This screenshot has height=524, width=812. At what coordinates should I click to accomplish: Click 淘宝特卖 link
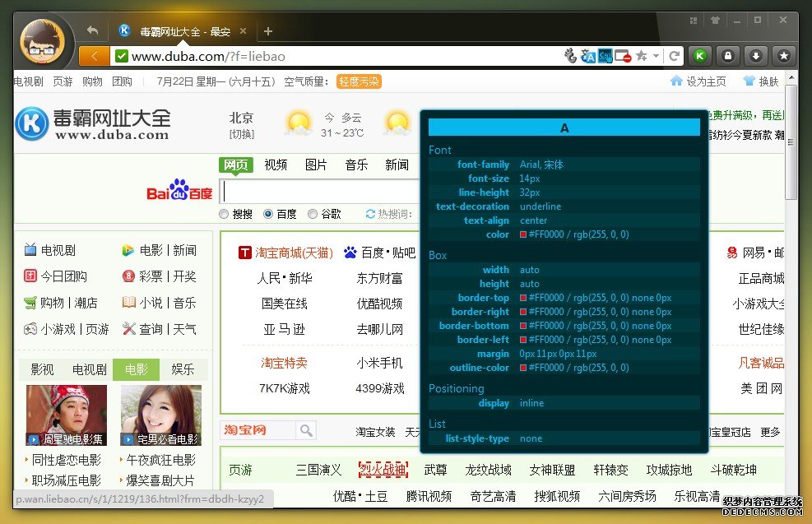[x=284, y=363]
